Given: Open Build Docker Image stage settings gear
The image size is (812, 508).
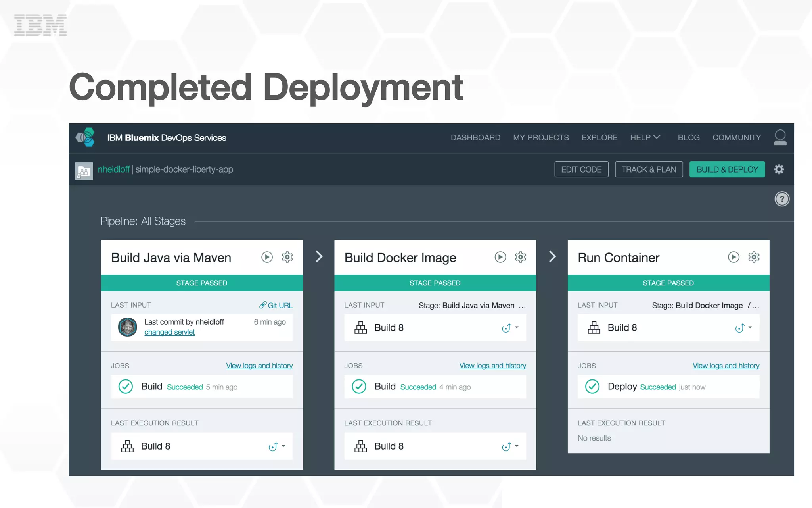Looking at the screenshot, I should 520,257.
